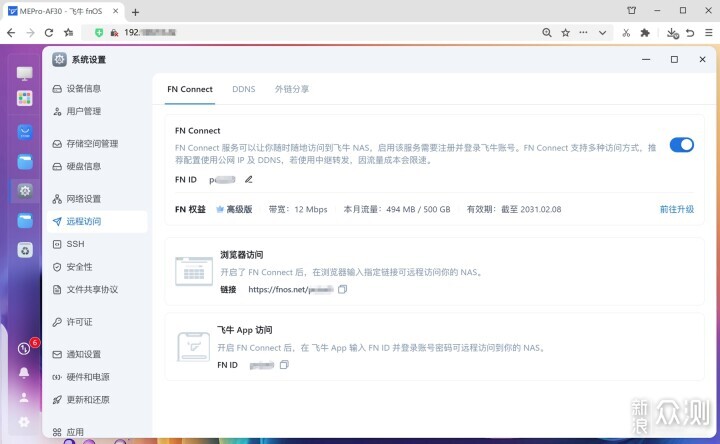Open 设备信息 in settings sidebar
720x444 pixels.
[x=97, y=89]
